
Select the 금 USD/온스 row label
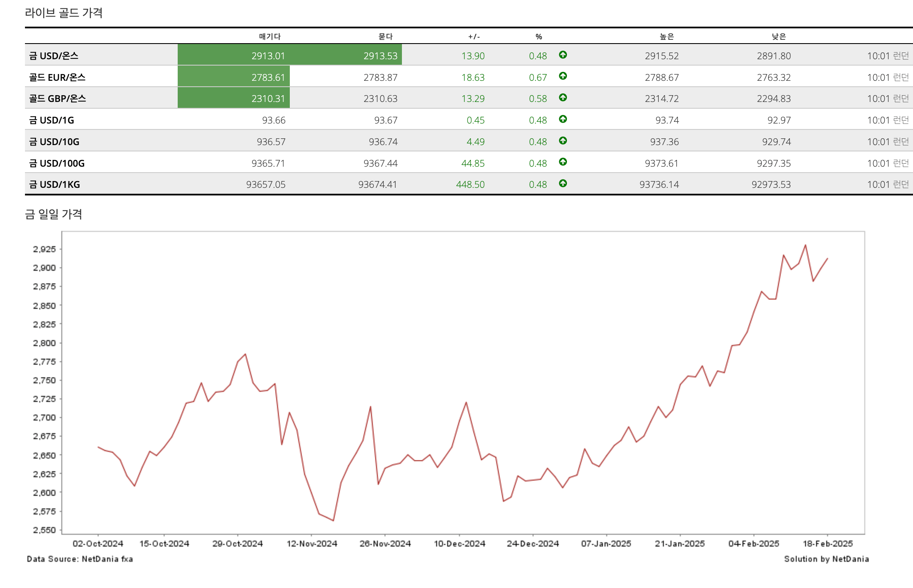point(54,56)
